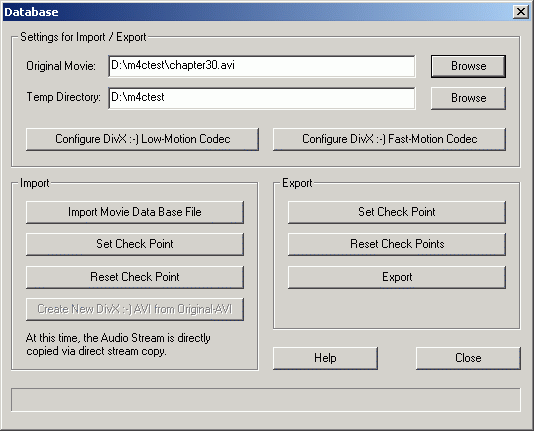Click the Original Movie path field
Image resolution: width=534 pixels, height=431 pixels.
(262, 66)
